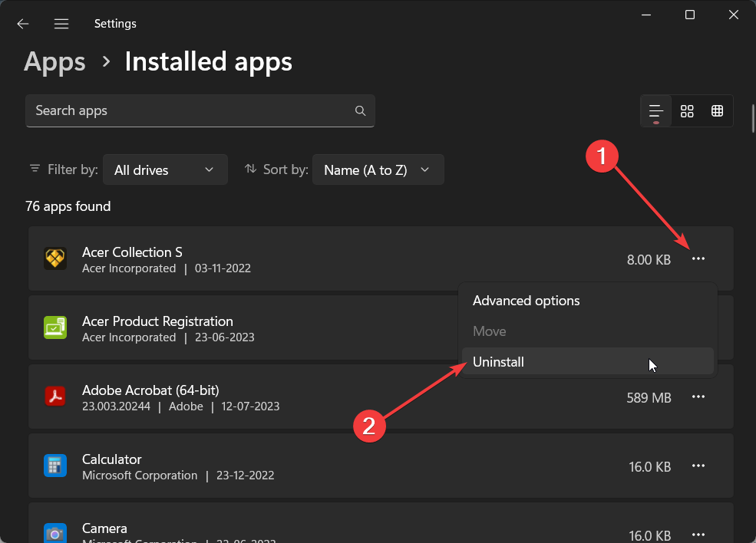Click the Installed apps heading

point(208,62)
